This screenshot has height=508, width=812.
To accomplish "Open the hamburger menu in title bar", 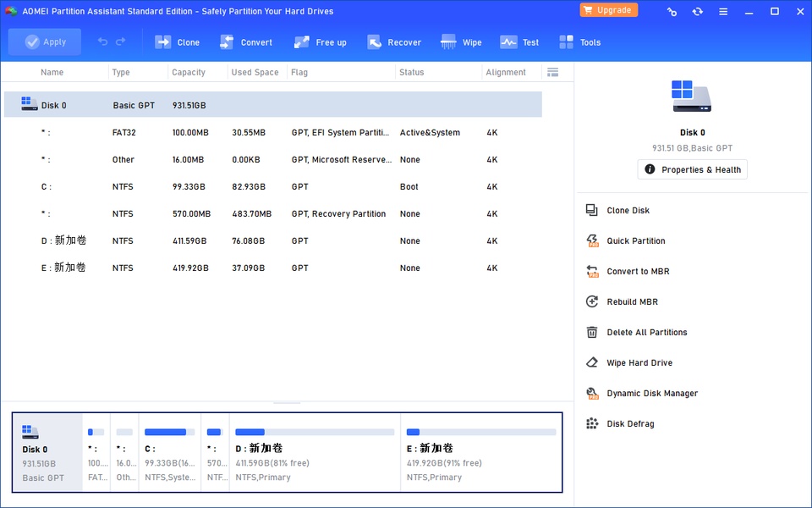I will (723, 11).
